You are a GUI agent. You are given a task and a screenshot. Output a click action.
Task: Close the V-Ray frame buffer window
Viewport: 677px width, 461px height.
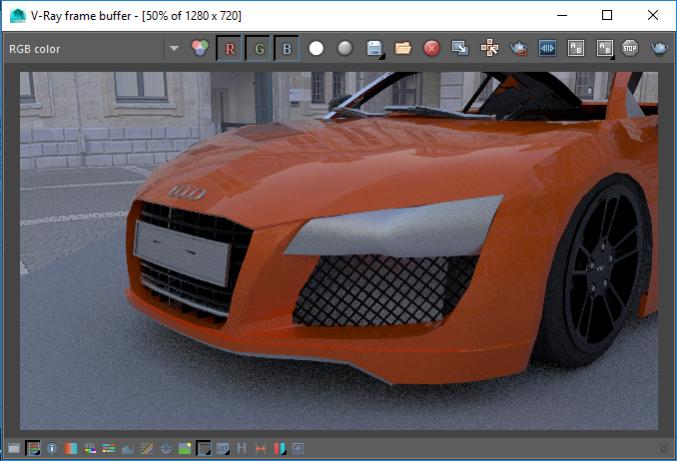[x=653, y=15]
